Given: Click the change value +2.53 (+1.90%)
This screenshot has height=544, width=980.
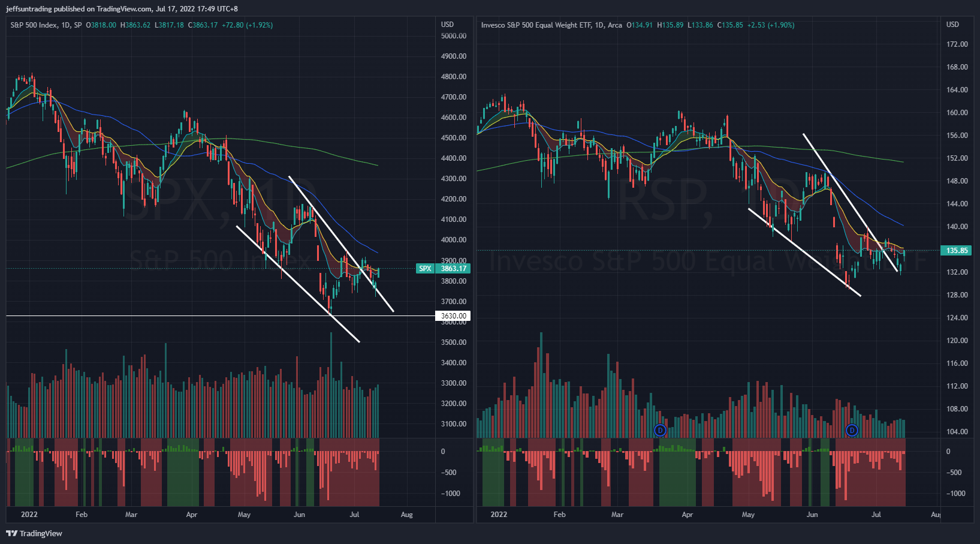Looking at the screenshot, I should (771, 25).
